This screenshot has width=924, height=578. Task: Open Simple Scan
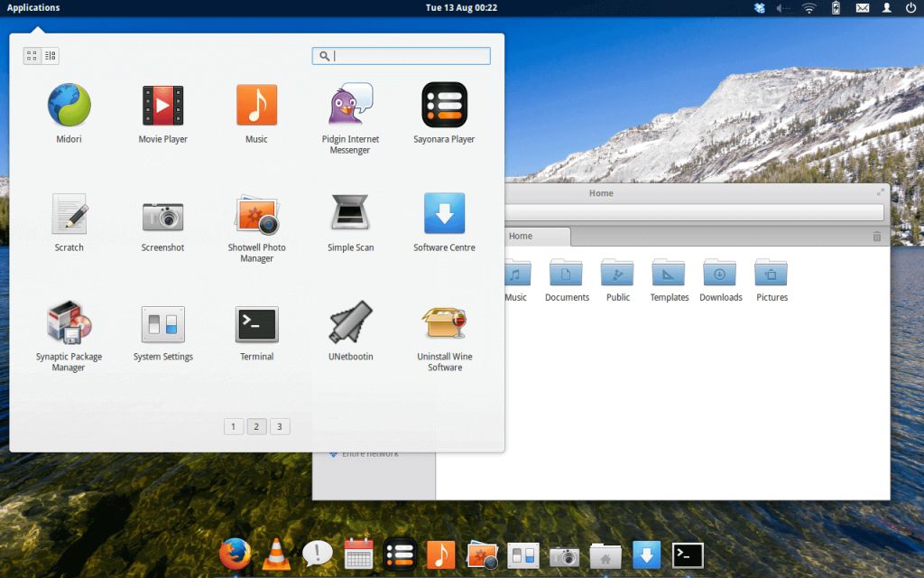[x=350, y=212]
